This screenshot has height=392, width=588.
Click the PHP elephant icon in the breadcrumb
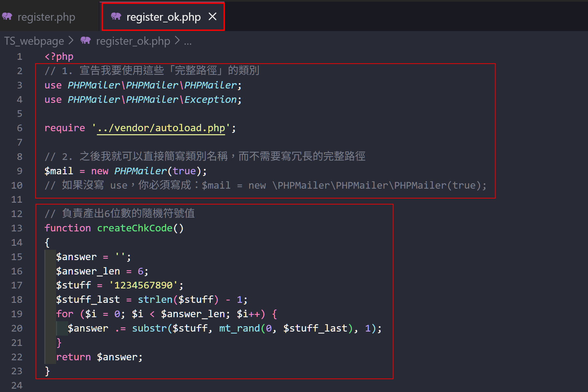click(85, 40)
